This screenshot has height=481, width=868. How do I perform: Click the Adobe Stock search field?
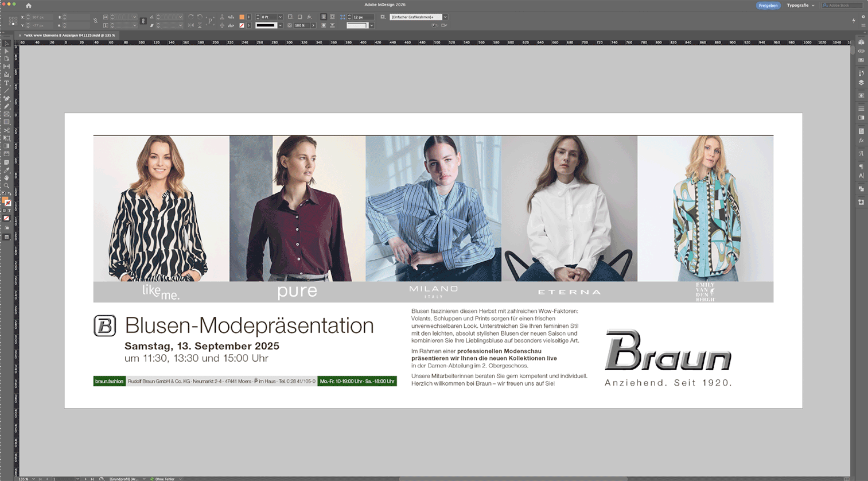coord(842,5)
